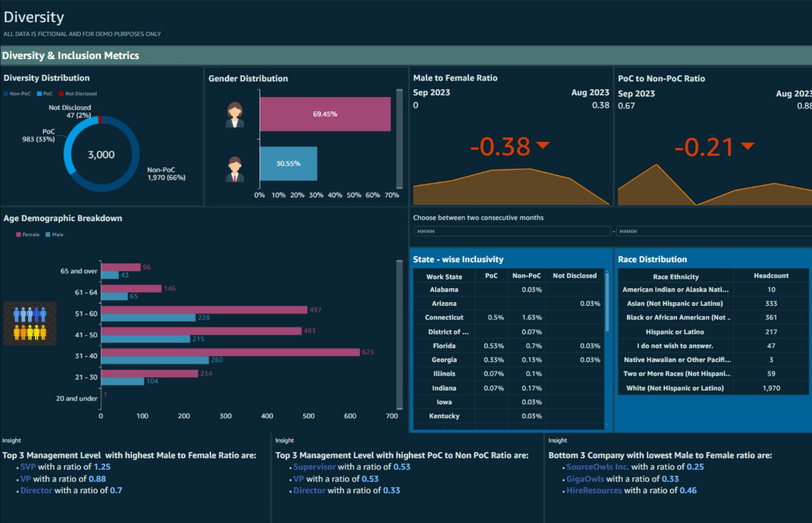
Task: Click the Age Demographic Breakdown vertical scrollbar
Action: tap(399, 335)
